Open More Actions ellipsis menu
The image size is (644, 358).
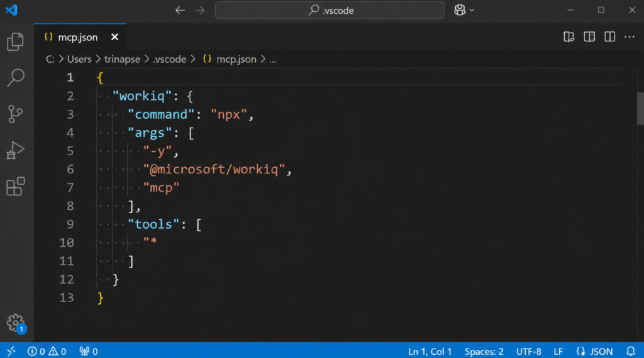pos(629,37)
